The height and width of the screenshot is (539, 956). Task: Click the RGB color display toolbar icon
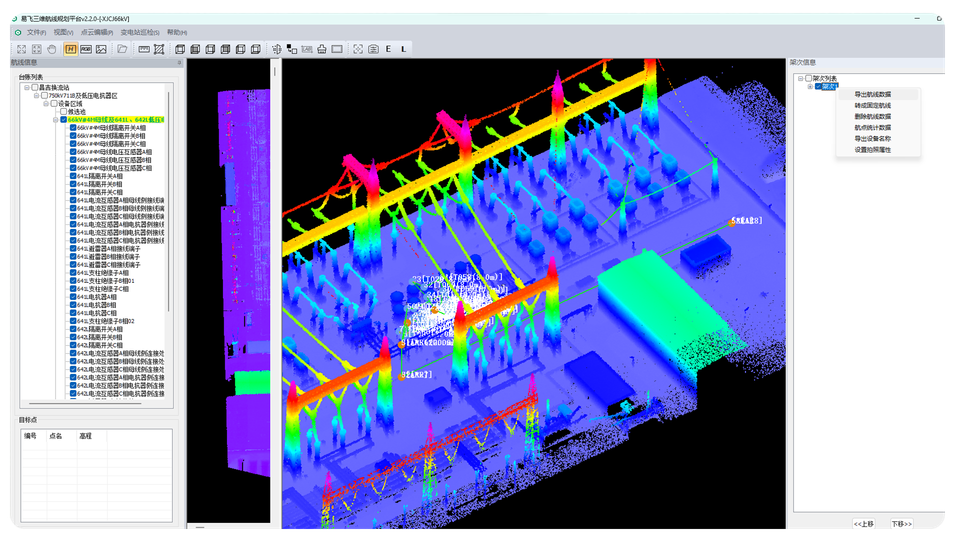tap(86, 49)
